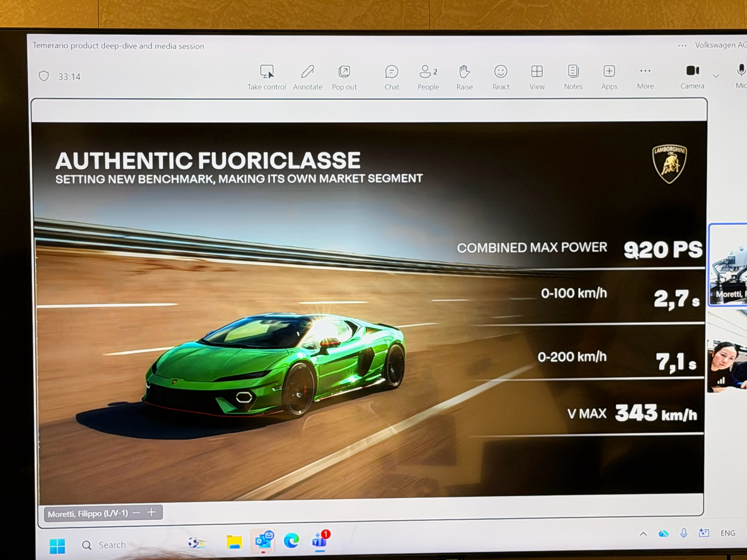Image resolution: width=747 pixels, height=560 pixels.
Task: Open the meeting Chat panel
Action: pyautogui.click(x=392, y=78)
